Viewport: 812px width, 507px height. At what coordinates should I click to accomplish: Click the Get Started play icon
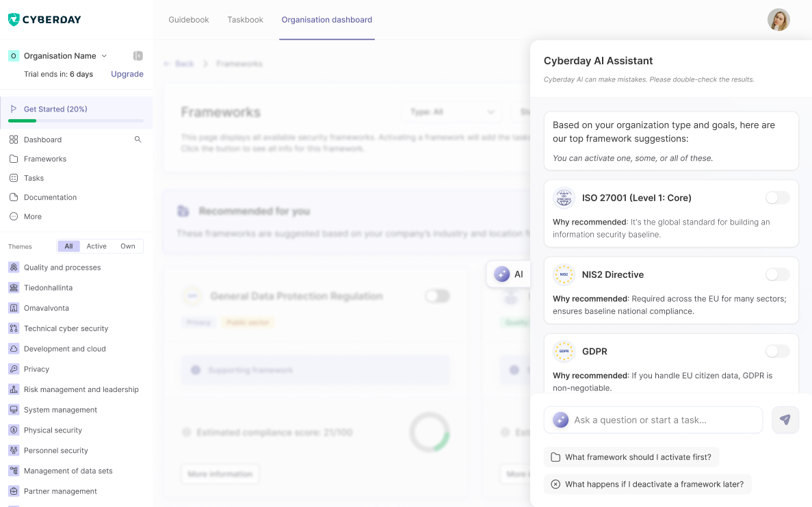click(x=14, y=109)
